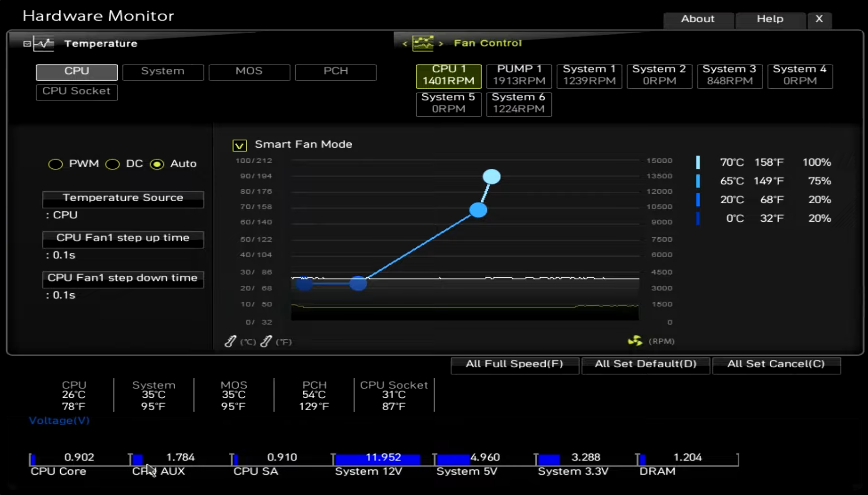The height and width of the screenshot is (495, 868).
Task: Click left arrow beside Fan Control
Action: pos(405,44)
